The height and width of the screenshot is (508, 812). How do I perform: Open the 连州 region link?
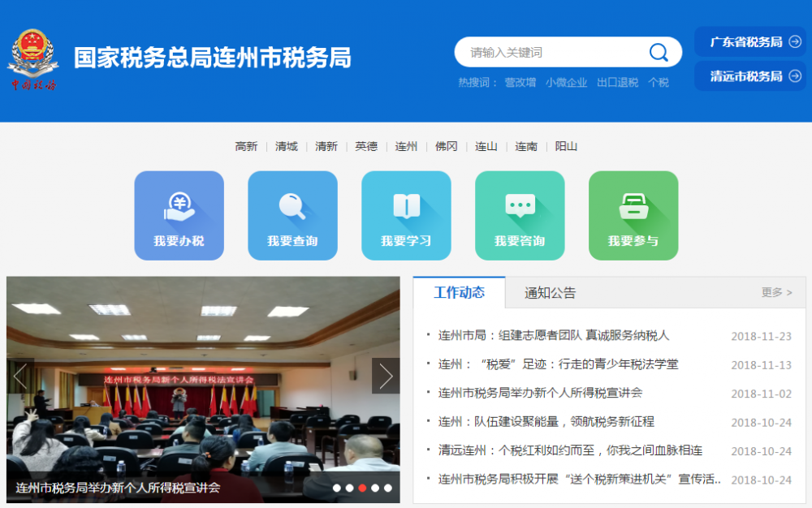[x=406, y=146]
